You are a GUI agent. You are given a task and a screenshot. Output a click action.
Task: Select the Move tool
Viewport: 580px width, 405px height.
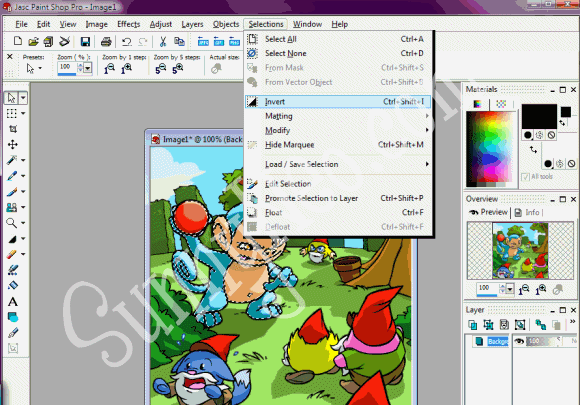[13, 145]
